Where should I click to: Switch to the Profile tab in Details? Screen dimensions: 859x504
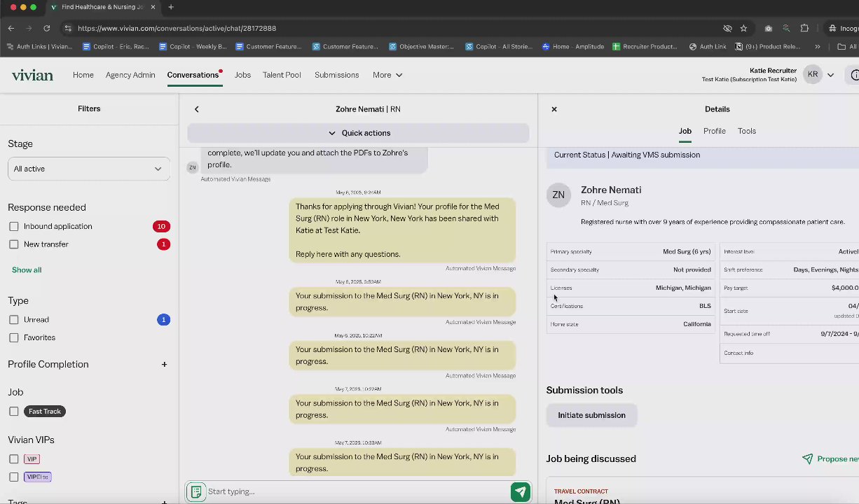[x=715, y=131]
